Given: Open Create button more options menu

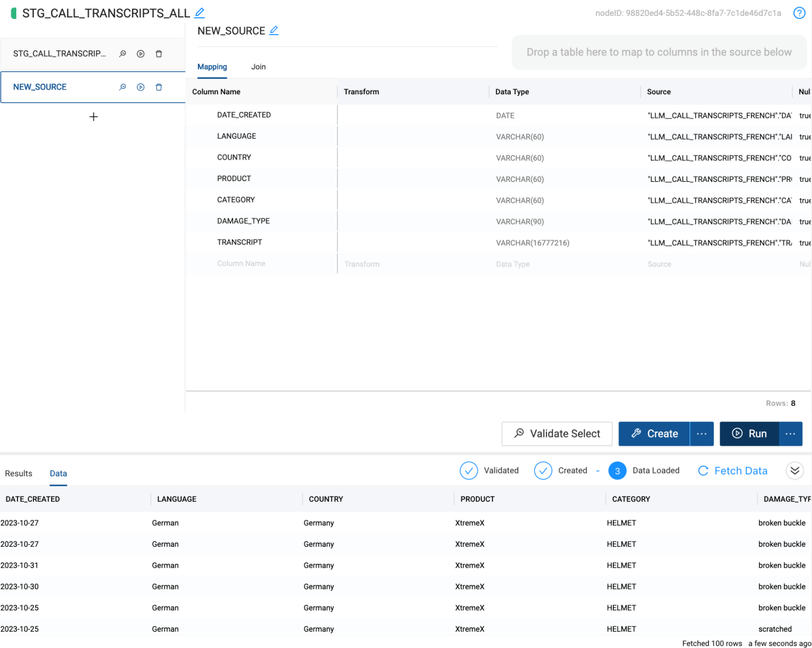Looking at the screenshot, I should click(x=702, y=434).
